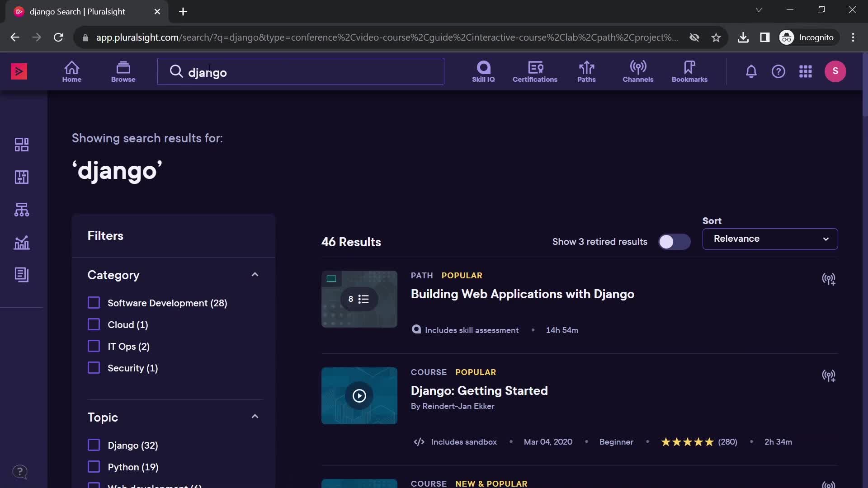Check the Security (1) filter
This screenshot has width=868, height=488.
tap(94, 368)
